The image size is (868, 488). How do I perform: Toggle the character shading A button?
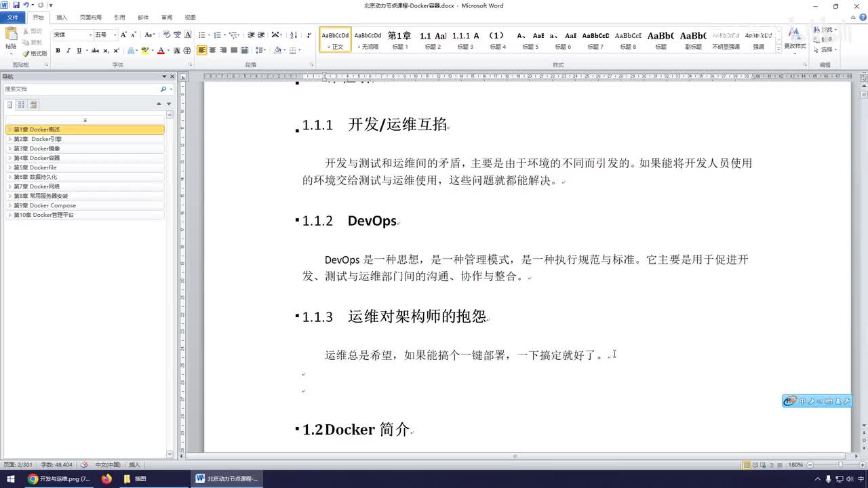click(177, 50)
